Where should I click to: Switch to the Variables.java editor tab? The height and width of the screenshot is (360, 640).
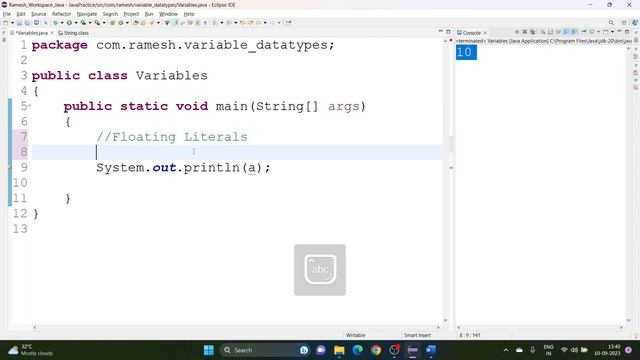(x=31, y=33)
